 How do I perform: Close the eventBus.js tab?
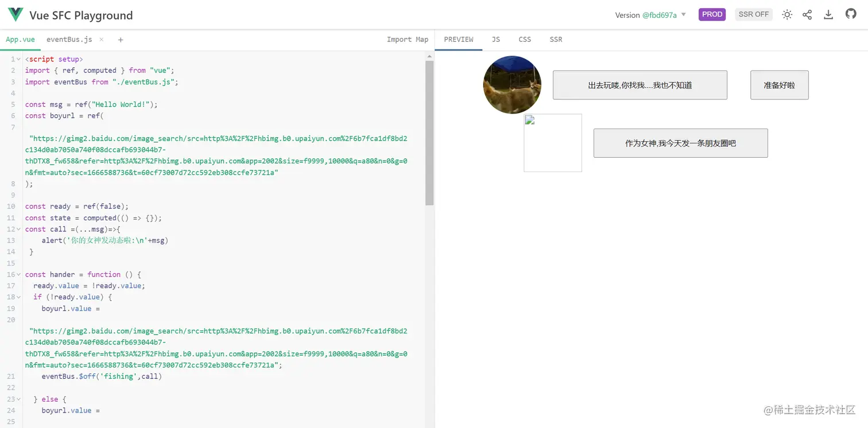[102, 40]
